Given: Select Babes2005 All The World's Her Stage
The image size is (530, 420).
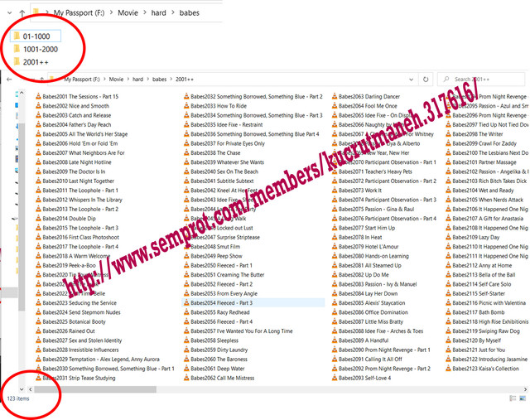Looking at the screenshot, I should (82, 134).
